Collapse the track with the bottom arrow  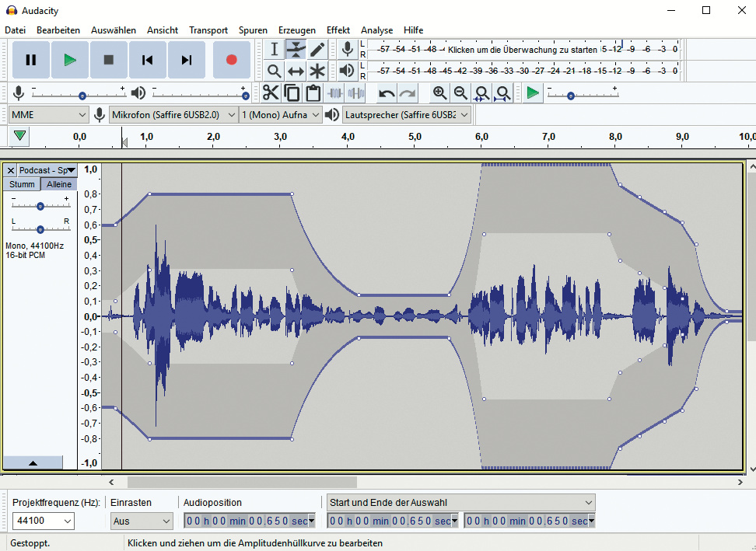pos(33,462)
